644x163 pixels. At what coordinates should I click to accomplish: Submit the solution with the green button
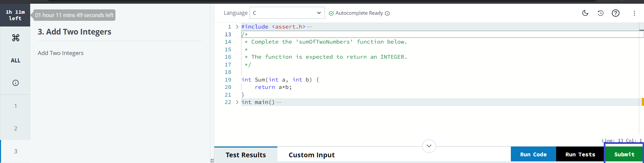[624, 154]
